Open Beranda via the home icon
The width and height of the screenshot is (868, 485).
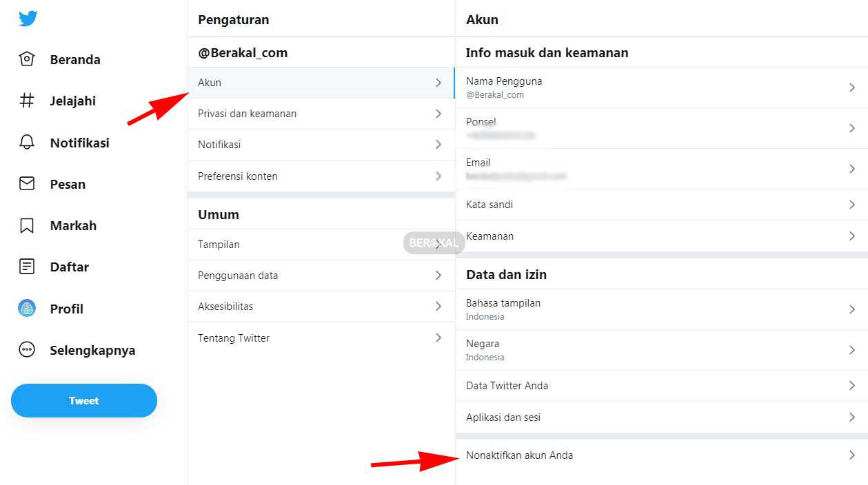27,59
